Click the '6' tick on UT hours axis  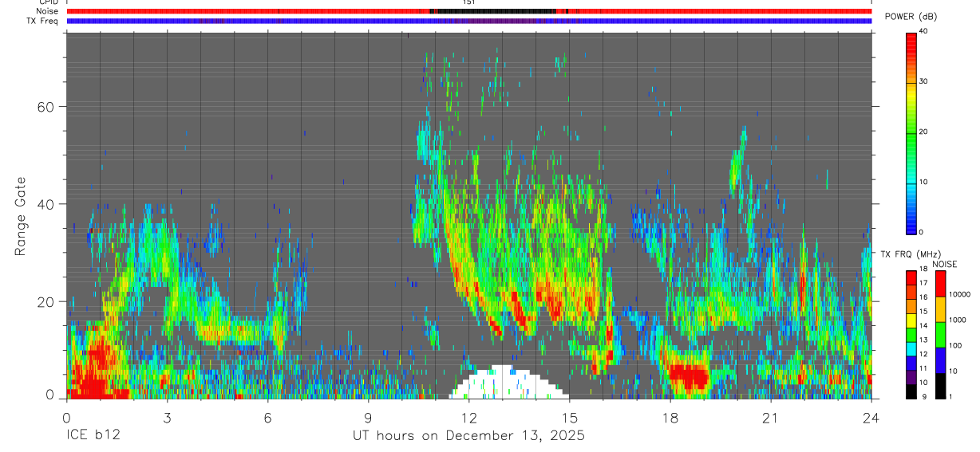(268, 417)
